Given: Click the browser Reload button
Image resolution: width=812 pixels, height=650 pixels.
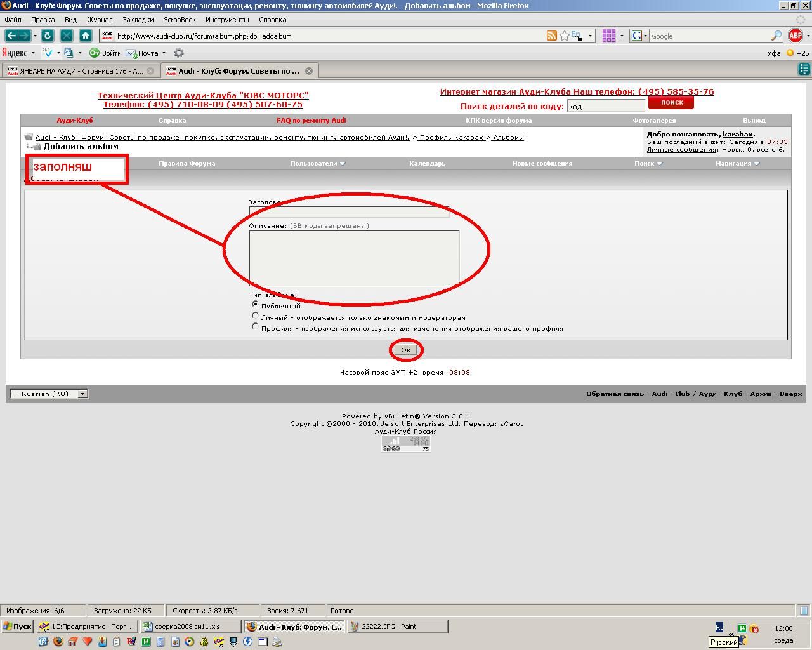Looking at the screenshot, I should [x=47, y=36].
